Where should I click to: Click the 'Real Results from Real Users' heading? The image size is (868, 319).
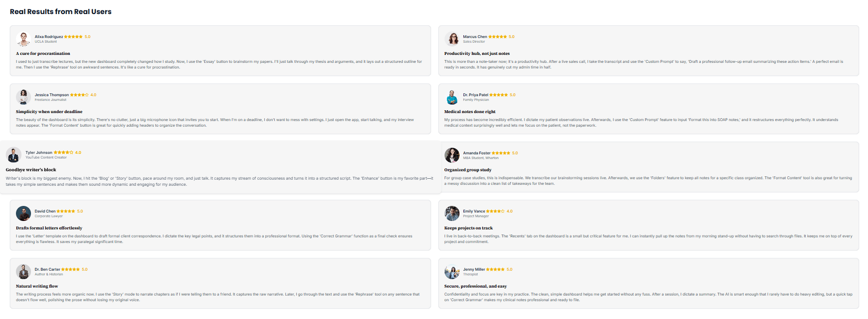61,11
